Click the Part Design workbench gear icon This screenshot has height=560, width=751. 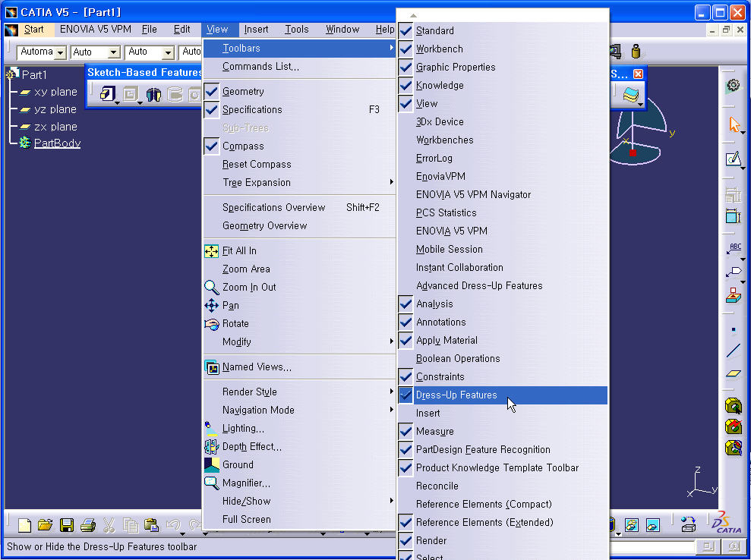point(733,86)
